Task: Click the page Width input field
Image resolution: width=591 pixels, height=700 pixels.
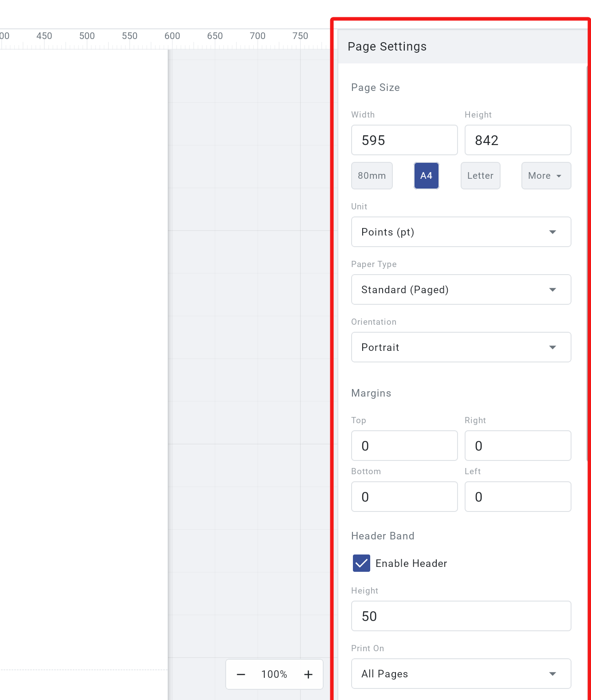Action: [404, 140]
